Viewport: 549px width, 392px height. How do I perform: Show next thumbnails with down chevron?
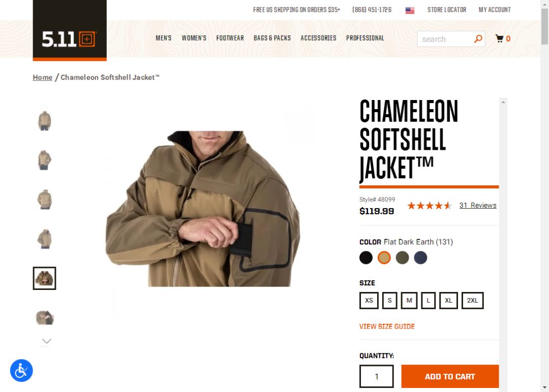coord(47,341)
